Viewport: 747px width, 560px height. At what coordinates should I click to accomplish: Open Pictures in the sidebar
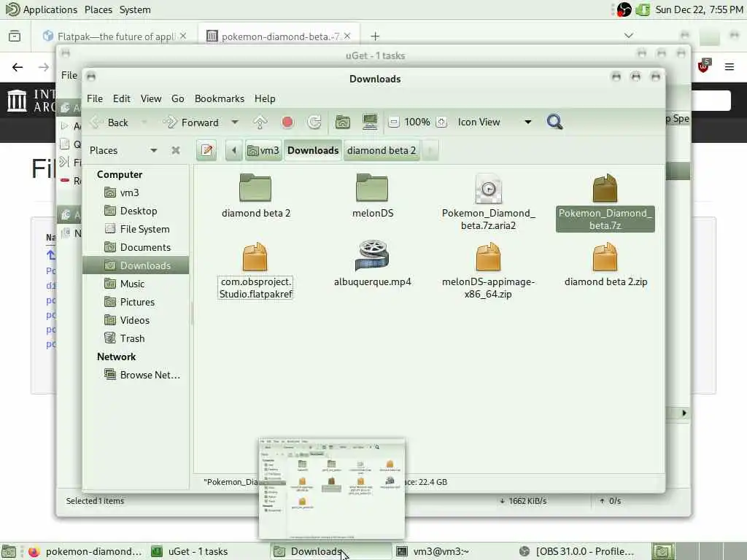click(x=137, y=302)
